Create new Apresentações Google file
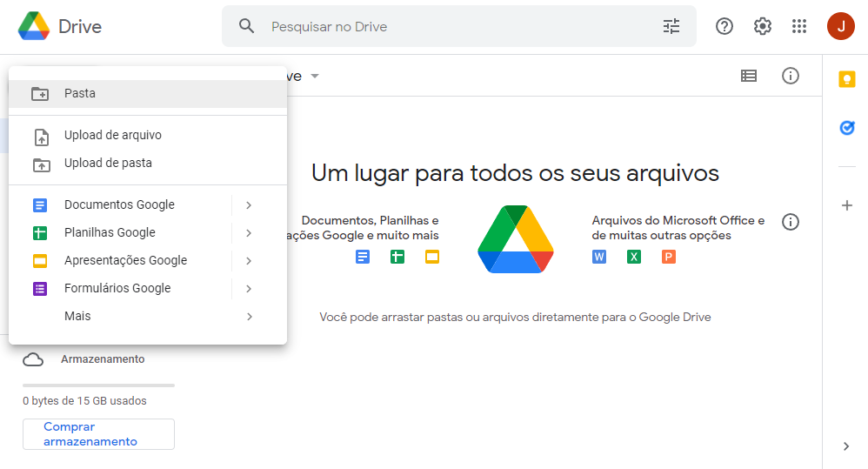 119,261
